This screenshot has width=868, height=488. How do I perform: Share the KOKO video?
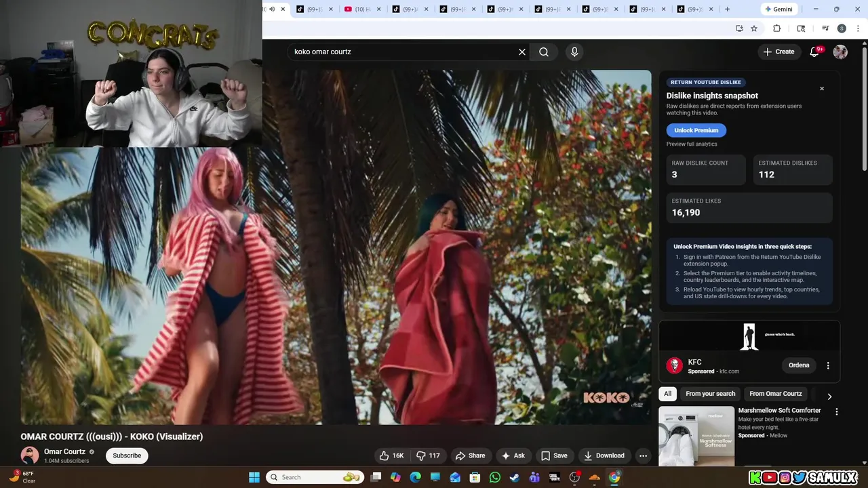click(x=470, y=455)
